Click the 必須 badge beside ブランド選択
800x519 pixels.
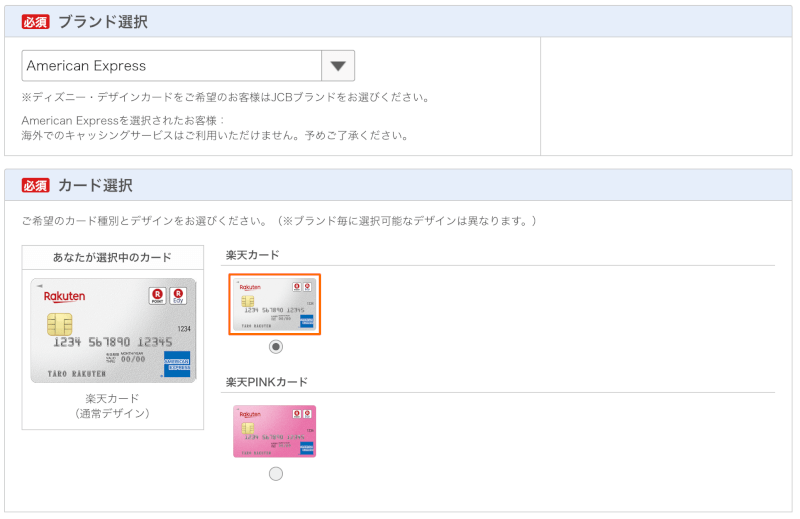(35, 22)
